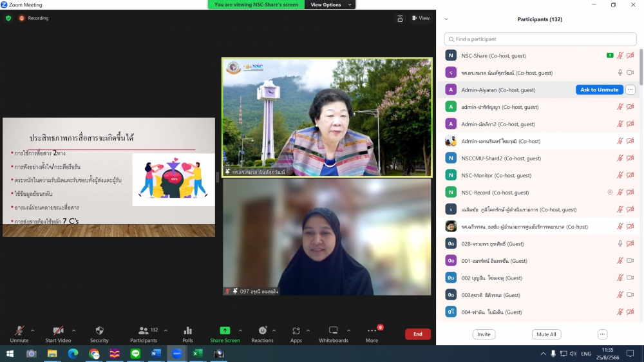Click the encryption shield icon

coord(8,18)
